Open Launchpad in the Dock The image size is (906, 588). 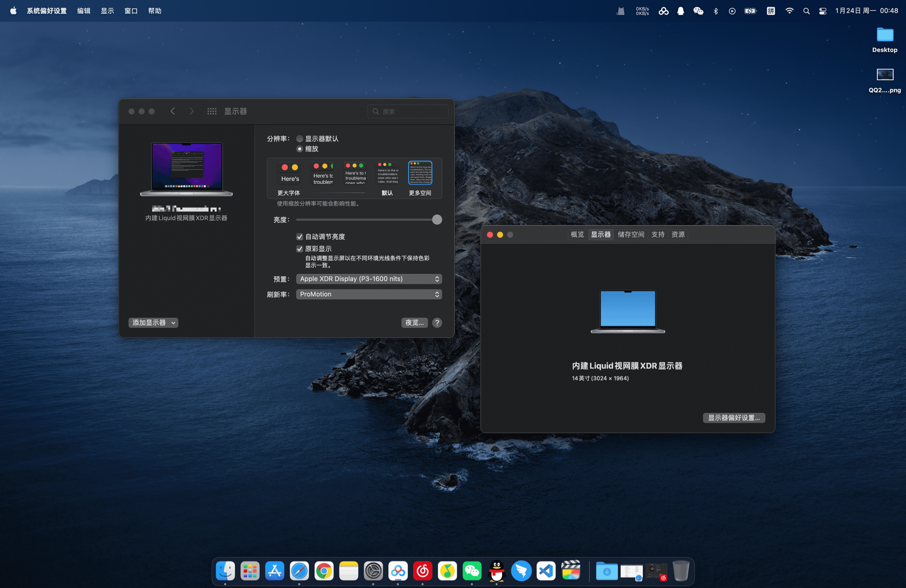click(x=250, y=571)
